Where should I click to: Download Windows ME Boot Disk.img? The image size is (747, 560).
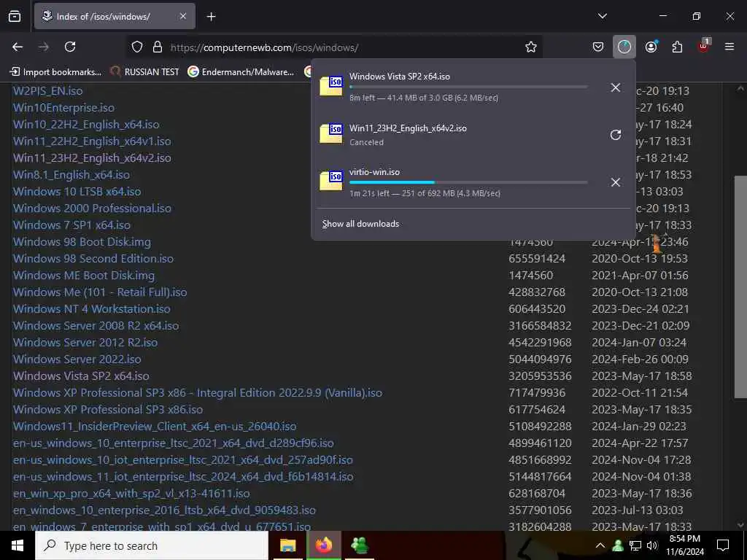point(84,275)
